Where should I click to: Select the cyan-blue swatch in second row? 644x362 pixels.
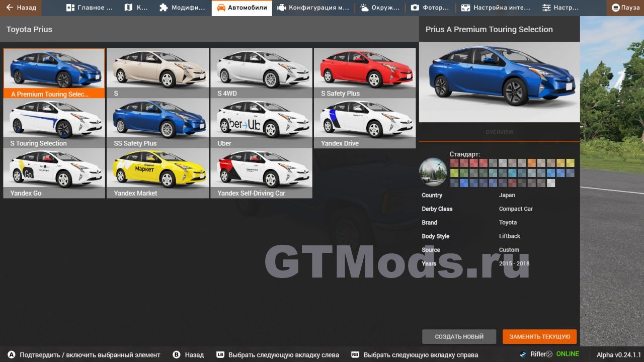pos(512,173)
